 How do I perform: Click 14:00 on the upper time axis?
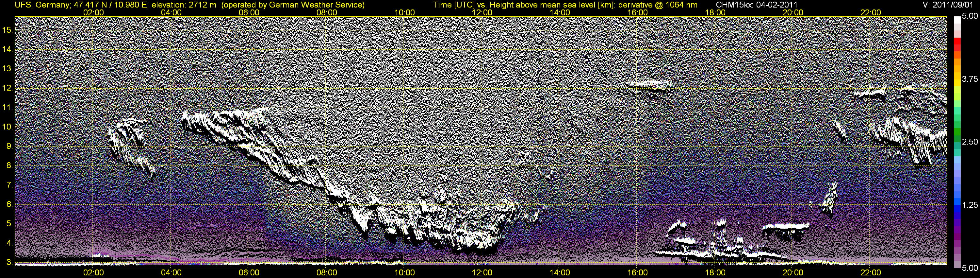pyautogui.click(x=560, y=12)
